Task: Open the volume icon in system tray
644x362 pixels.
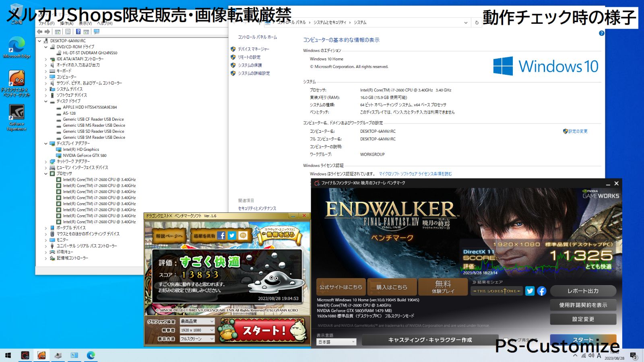Action: click(591, 355)
